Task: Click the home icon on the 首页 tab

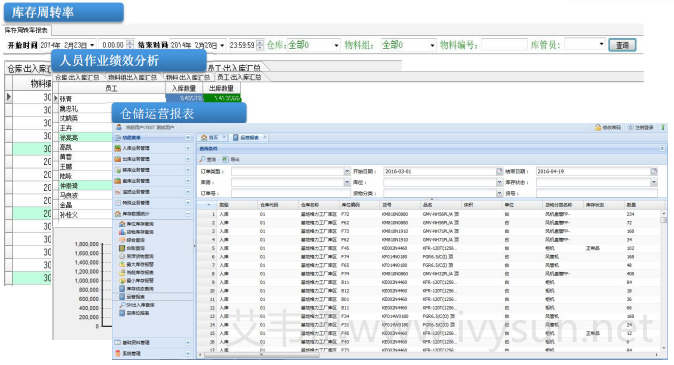Action: click(x=204, y=138)
